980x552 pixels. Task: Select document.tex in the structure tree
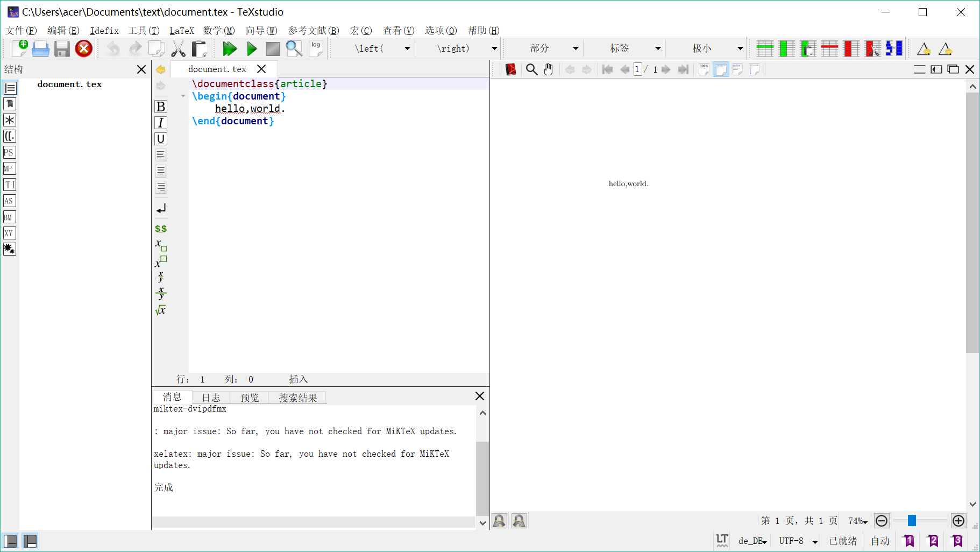coord(69,84)
